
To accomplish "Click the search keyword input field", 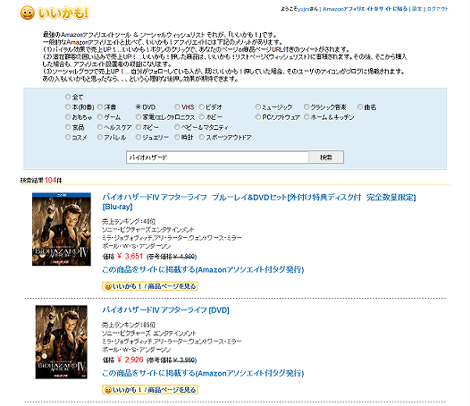I will (217, 157).
